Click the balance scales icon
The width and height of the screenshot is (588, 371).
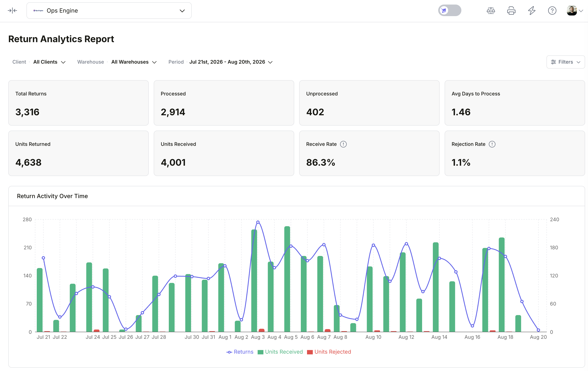point(490,11)
